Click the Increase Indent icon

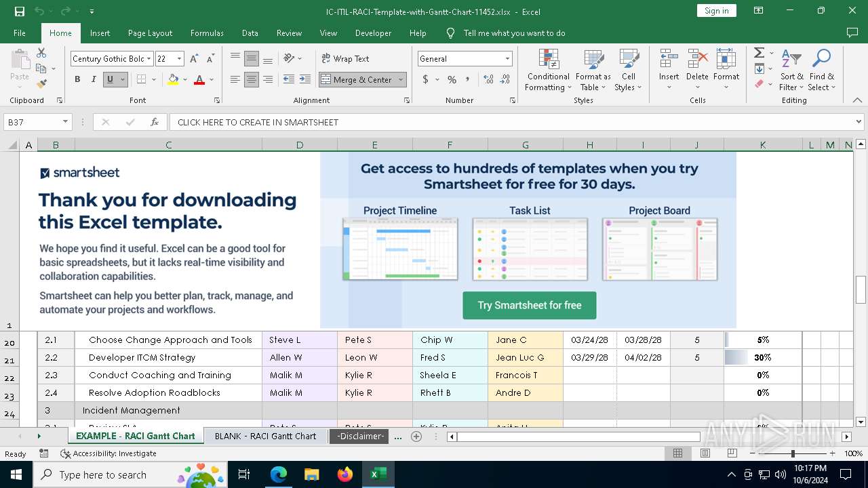pyautogui.click(x=305, y=79)
